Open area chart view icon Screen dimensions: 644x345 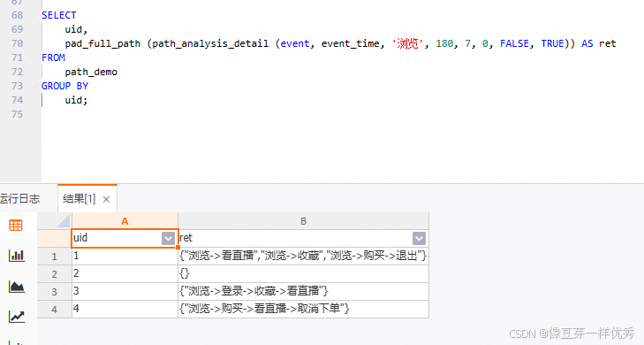click(x=17, y=287)
